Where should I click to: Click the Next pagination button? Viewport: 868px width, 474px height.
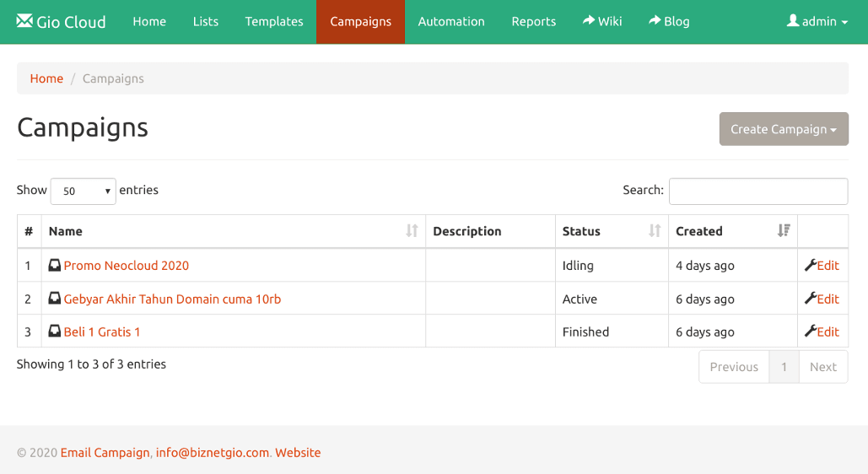pos(822,367)
